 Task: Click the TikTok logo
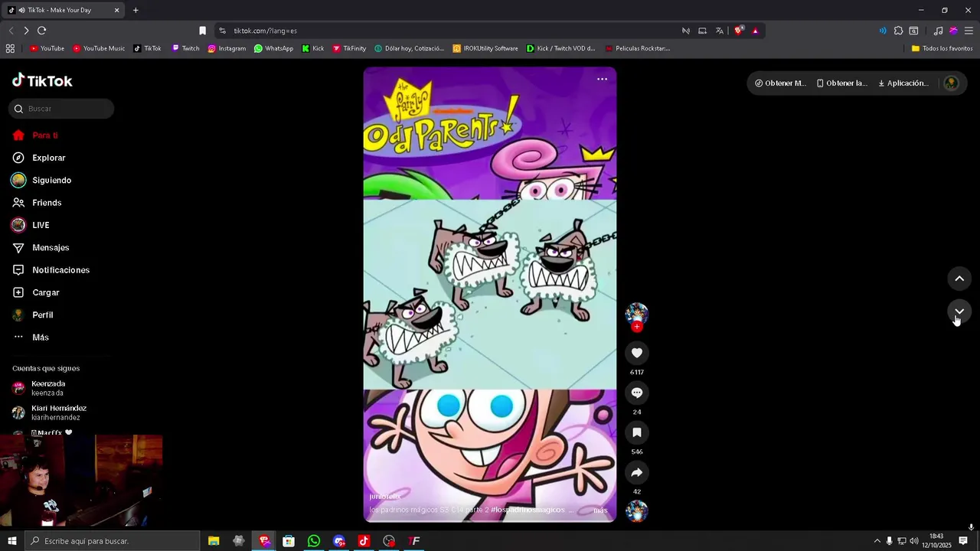[x=43, y=80]
